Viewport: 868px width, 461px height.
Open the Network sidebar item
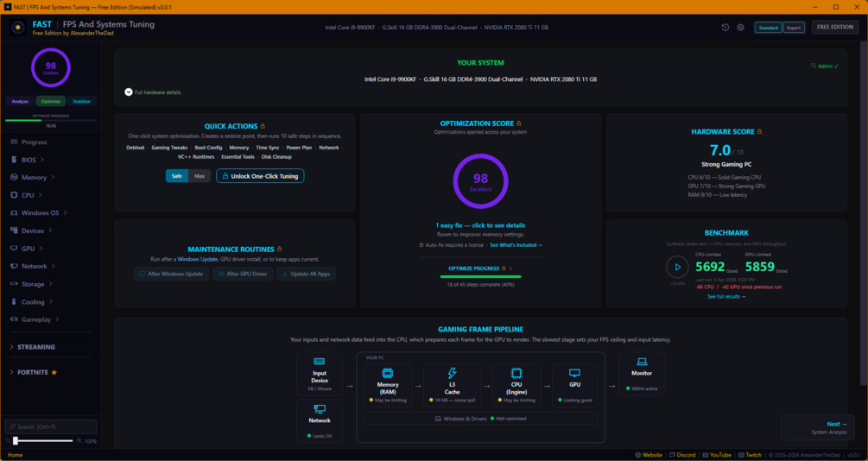[x=33, y=266]
